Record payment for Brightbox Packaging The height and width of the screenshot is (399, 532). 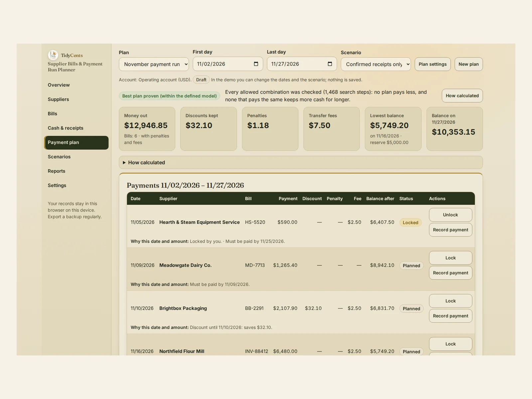(451, 316)
